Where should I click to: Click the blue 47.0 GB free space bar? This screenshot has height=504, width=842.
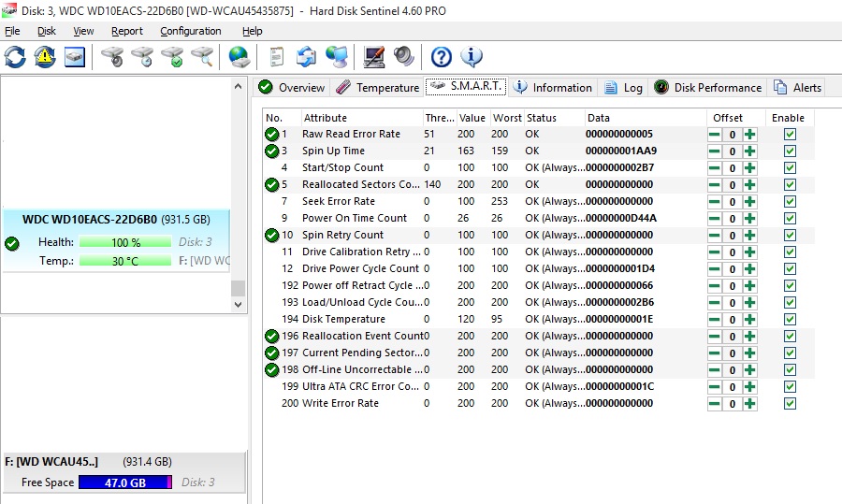[125, 482]
